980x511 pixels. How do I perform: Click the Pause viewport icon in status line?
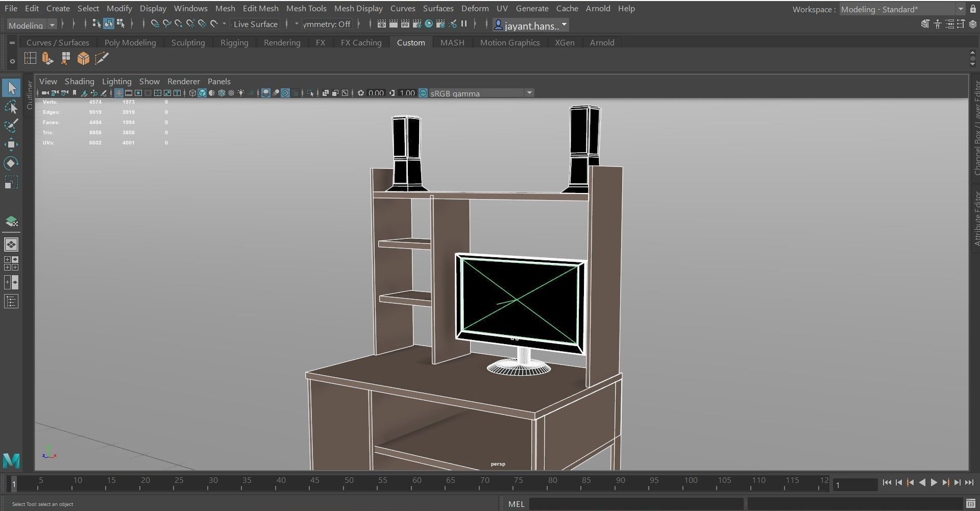pyautogui.click(x=464, y=23)
